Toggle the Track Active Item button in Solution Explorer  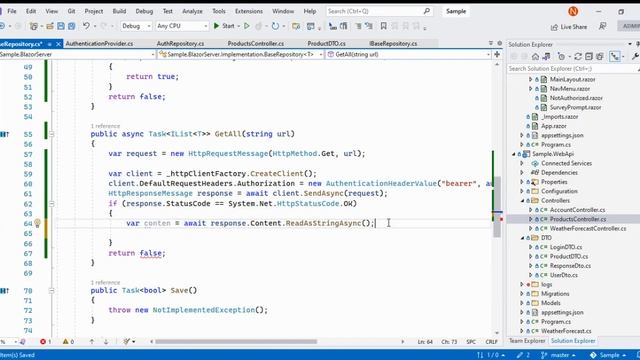coord(615,57)
